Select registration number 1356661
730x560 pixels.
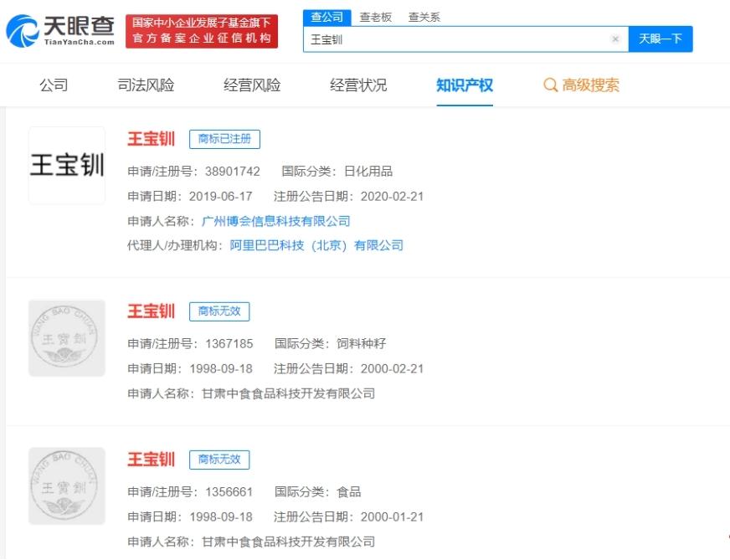(229, 492)
